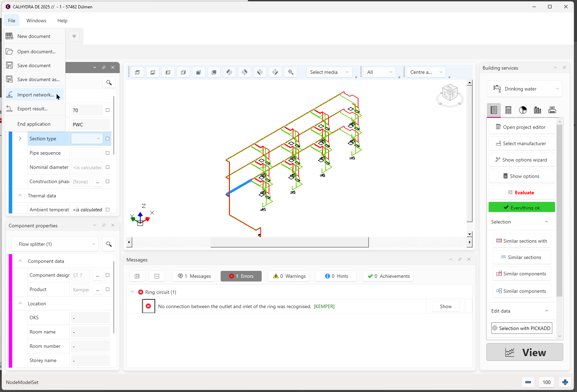Open the Flow splitter (1) dropdown

[x=55, y=244]
